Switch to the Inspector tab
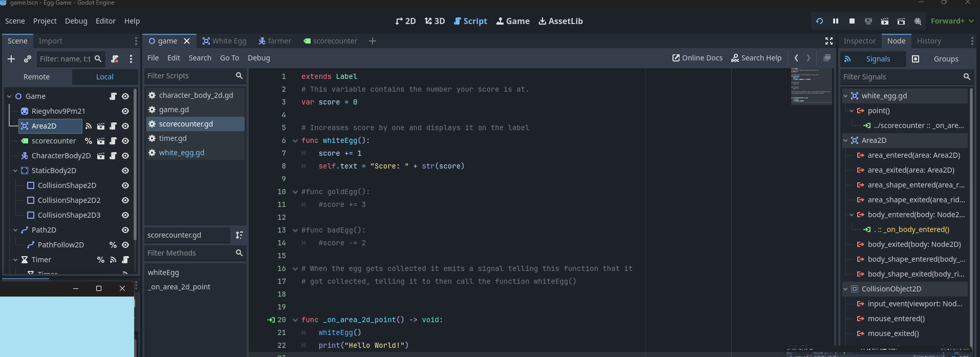The height and width of the screenshot is (357, 980). [859, 41]
